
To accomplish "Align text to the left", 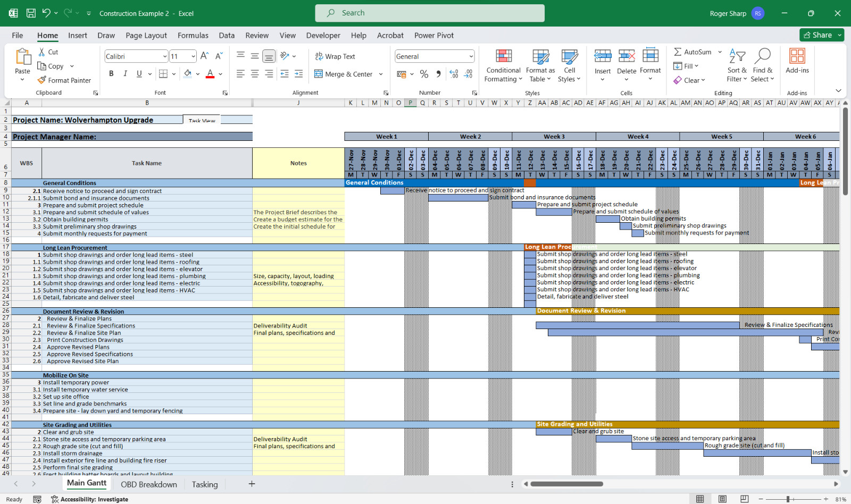I will tap(240, 74).
